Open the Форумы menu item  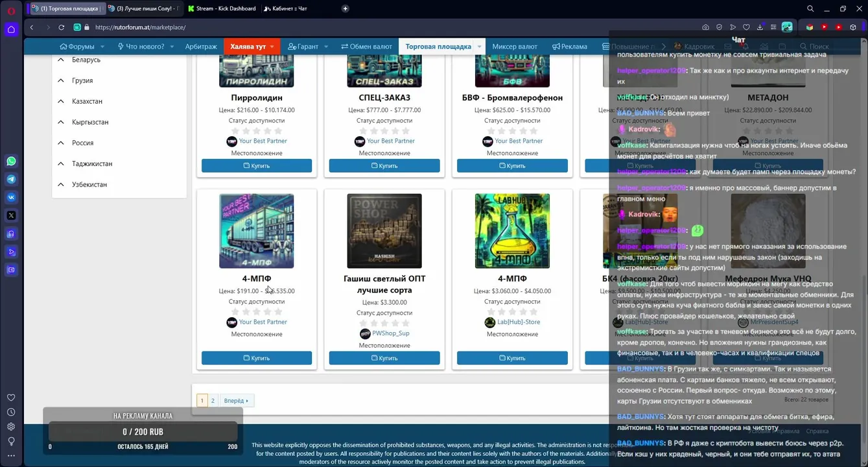(x=77, y=47)
